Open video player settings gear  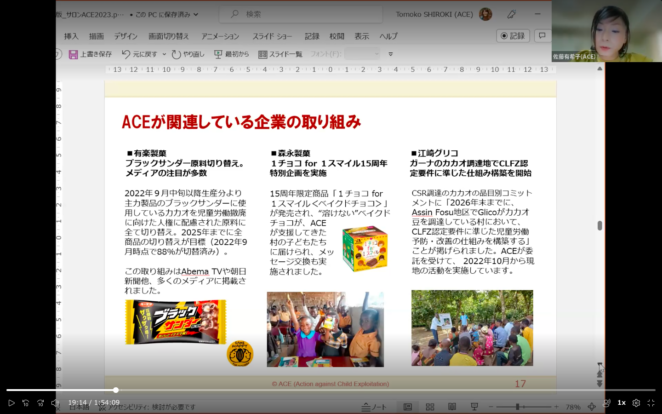point(636,402)
